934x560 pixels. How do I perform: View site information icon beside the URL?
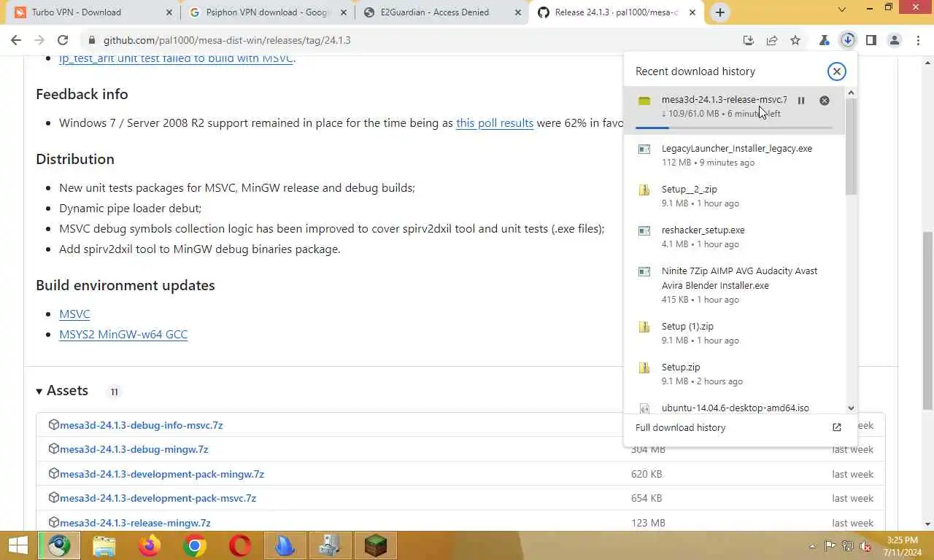pos(90,40)
